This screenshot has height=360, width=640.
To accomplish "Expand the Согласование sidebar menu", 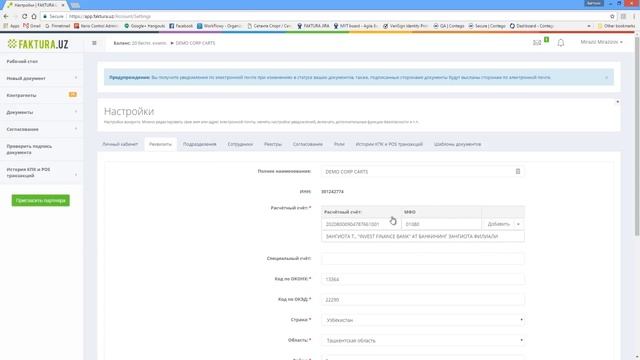I will [x=41, y=129].
